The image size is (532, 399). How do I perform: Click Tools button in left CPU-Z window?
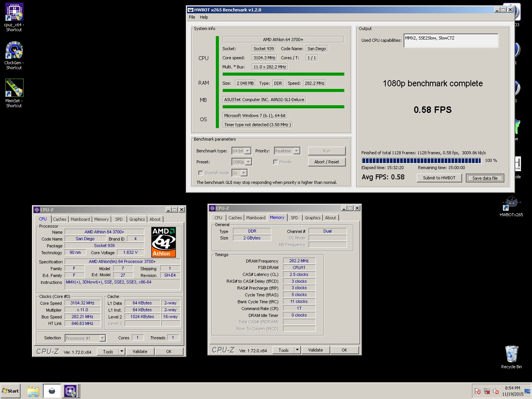108,351
